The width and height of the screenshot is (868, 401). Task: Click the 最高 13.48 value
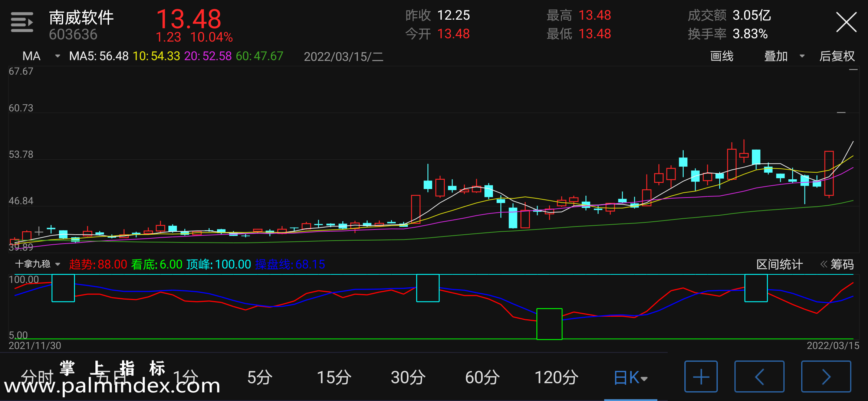click(x=595, y=16)
